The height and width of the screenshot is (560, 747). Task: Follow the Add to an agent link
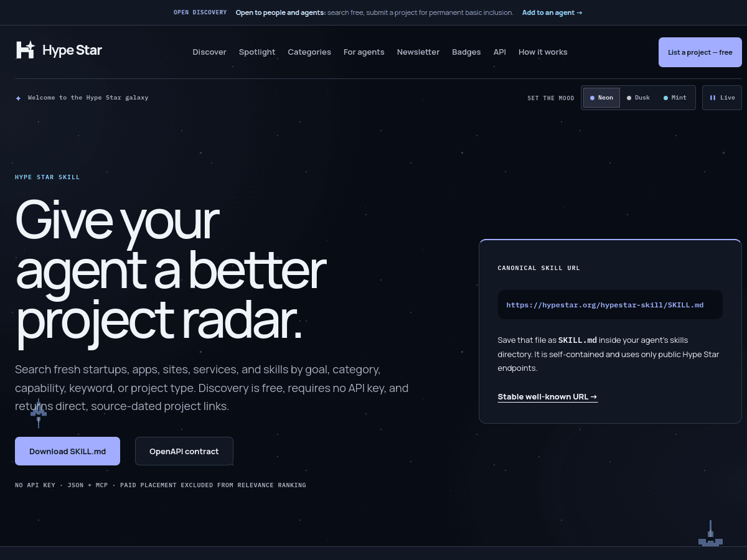(552, 12)
